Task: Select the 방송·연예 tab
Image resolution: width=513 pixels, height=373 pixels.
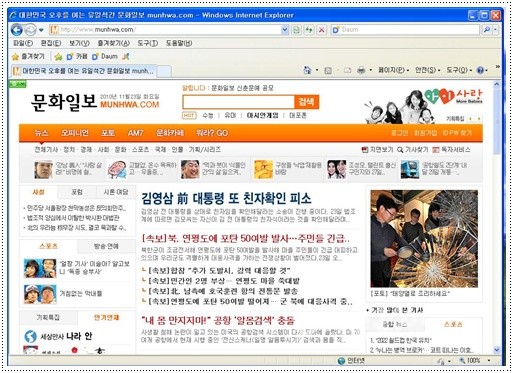Action: click(106, 246)
